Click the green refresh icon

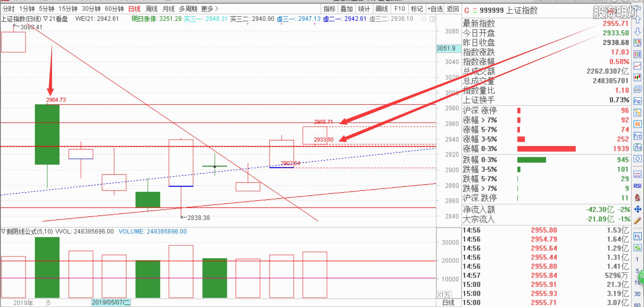pos(637,248)
